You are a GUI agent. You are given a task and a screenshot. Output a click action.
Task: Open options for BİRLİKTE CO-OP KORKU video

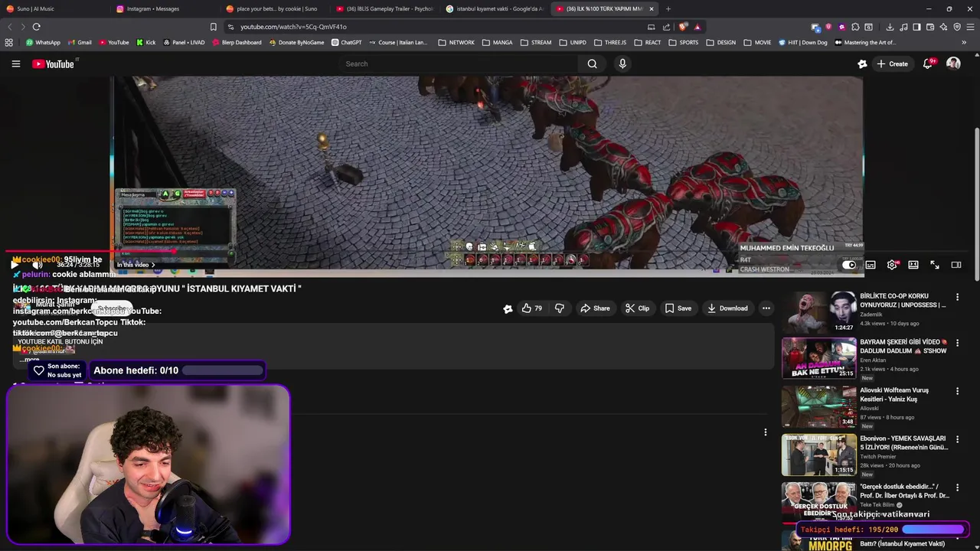[957, 297]
